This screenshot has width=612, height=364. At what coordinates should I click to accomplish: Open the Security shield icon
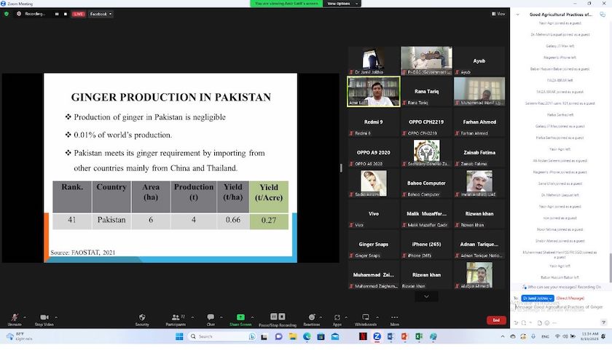[142, 317]
